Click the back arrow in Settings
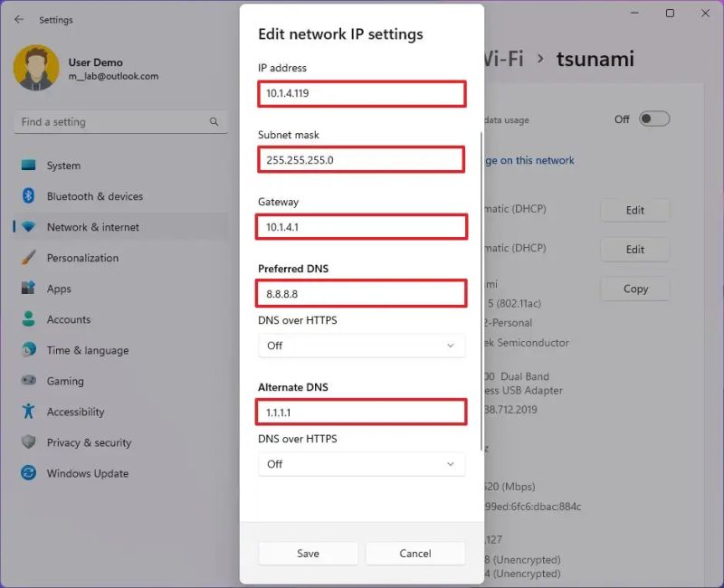 19,19
